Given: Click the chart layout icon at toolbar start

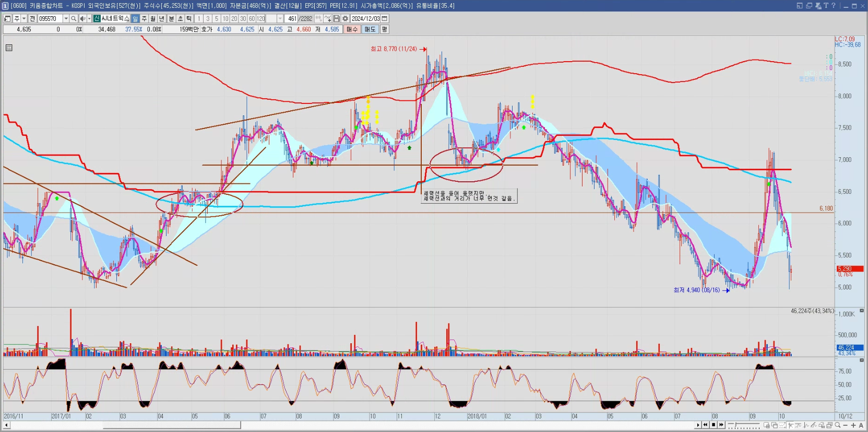Looking at the screenshot, I should tap(7, 18).
